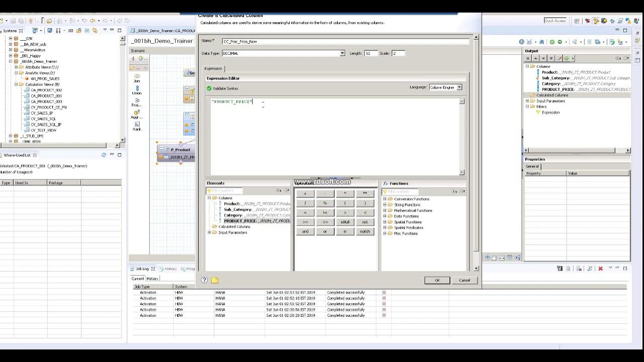
Task: Insert the isNull operator
Action: (x=345, y=222)
